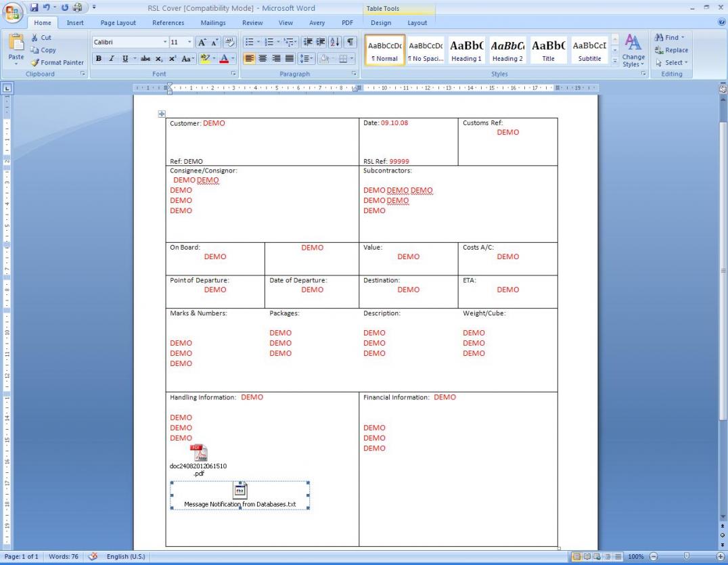The image size is (728, 565).
Task: Click the English (U.S.) language indicator
Action: (x=126, y=556)
